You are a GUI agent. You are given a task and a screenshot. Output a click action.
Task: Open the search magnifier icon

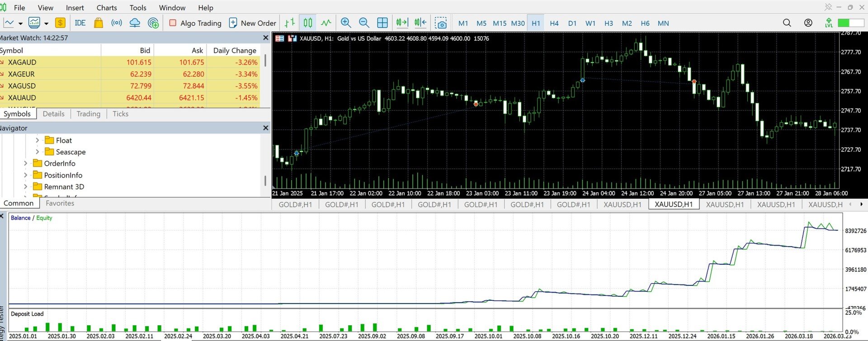pyautogui.click(x=787, y=23)
